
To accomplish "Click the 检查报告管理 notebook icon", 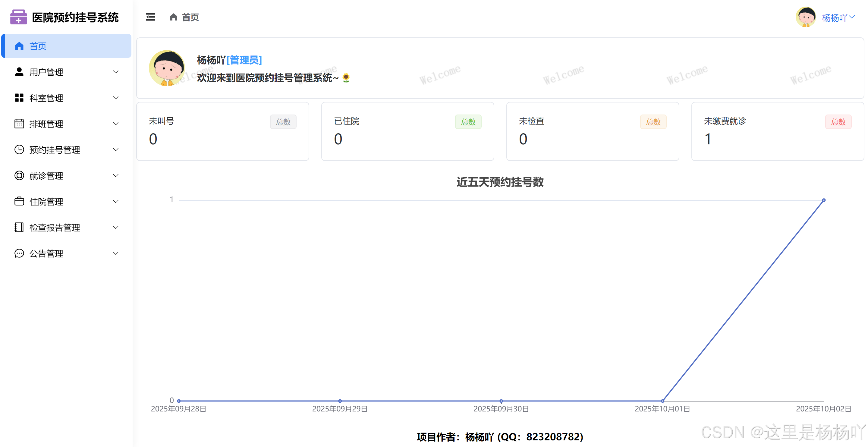I will tap(19, 228).
